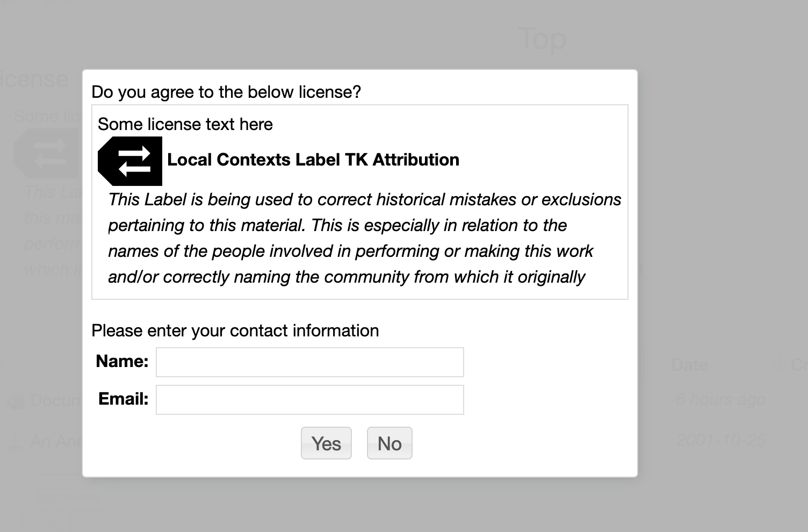This screenshot has height=532, width=808.
Task: Click the dimmed Document entry icon in the list
Action: 17,401
